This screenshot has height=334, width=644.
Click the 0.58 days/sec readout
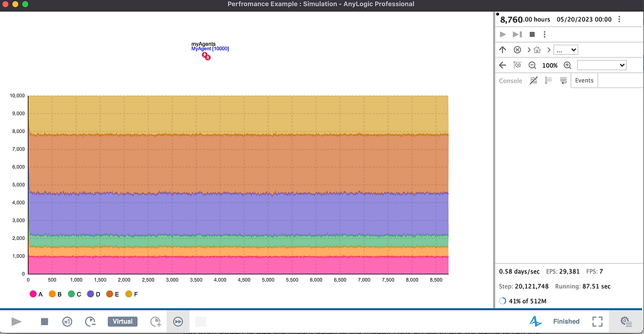tap(519, 271)
